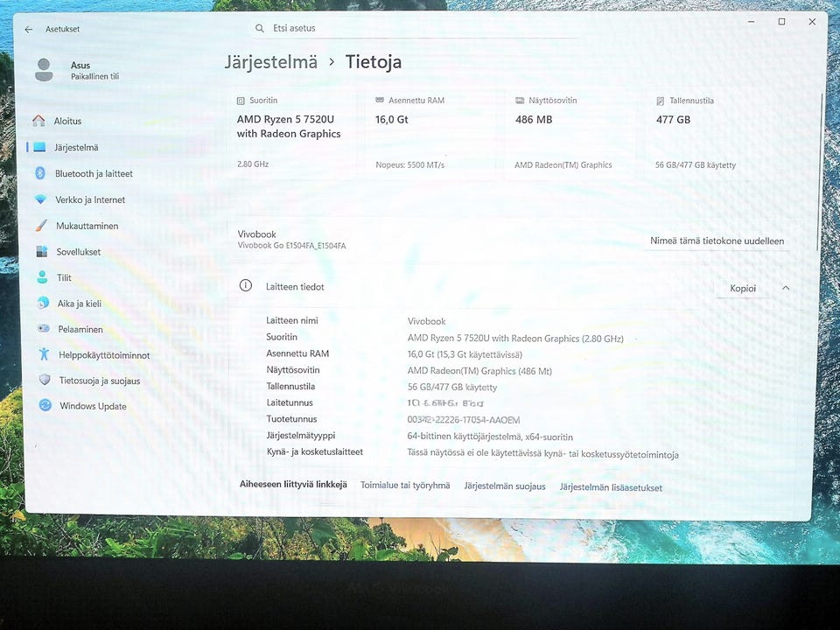Click the back arrow in Asetukset
The height and width of the screenshot is (630, 840).
(x=28, y=30)
